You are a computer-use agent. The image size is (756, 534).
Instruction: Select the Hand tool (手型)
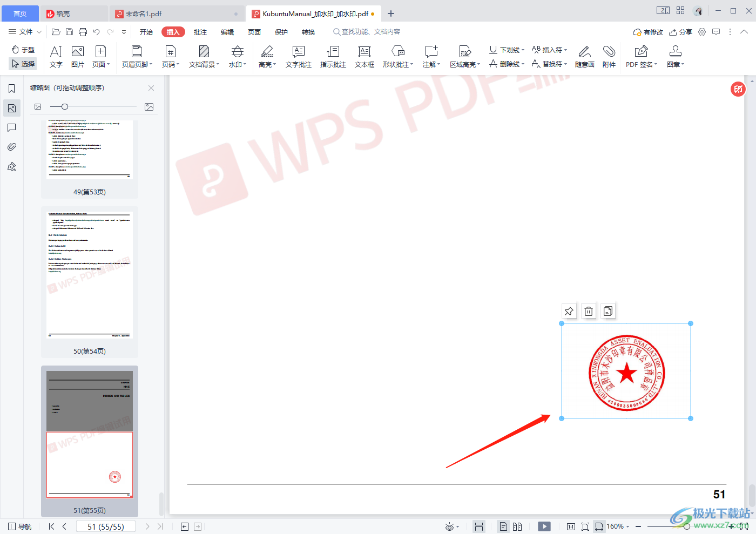pyautogui.click(x=23, y=50)
